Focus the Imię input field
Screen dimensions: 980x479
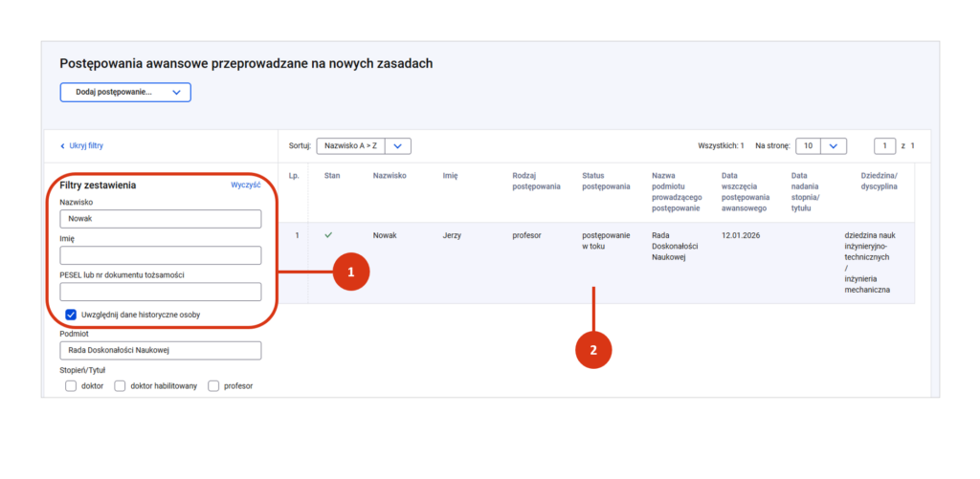click(160, 255)
